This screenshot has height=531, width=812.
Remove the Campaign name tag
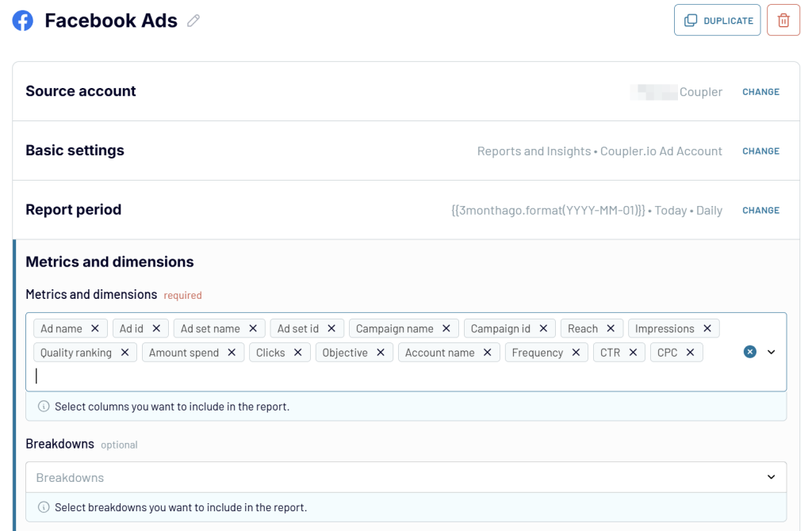point(446,329)
